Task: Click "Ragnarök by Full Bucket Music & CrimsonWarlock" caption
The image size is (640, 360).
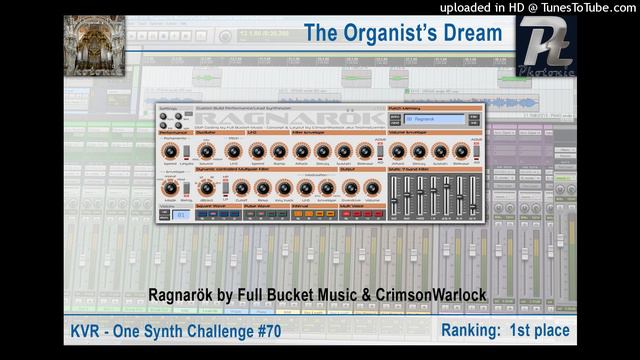Action: [x=317, y=295]
